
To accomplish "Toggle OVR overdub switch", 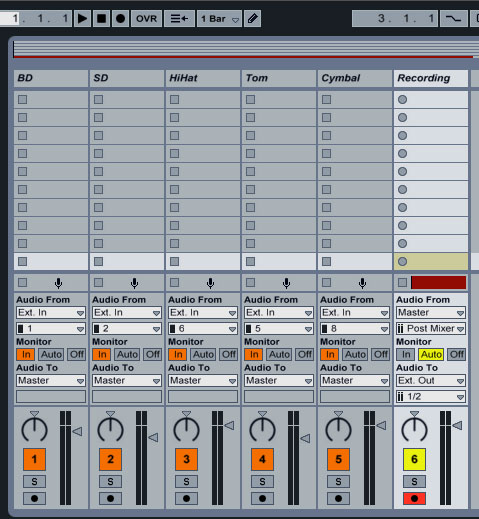I will tap(146, 19).
